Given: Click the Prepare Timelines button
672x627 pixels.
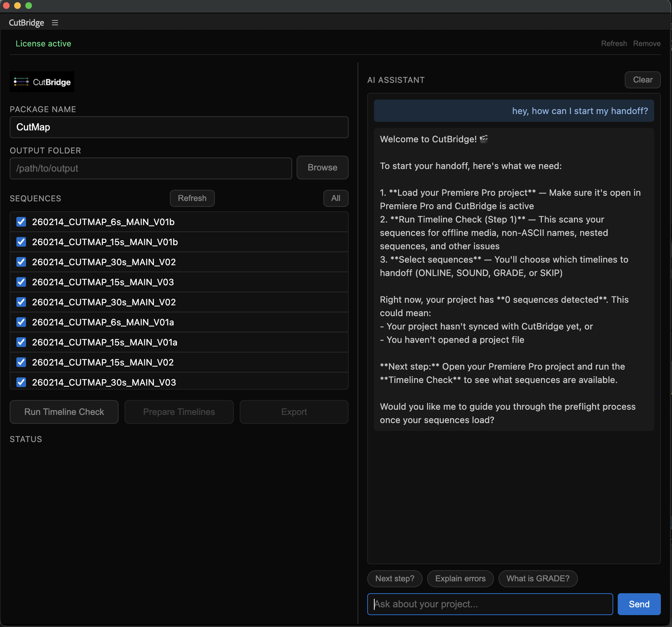Looking at the screenshot, I should pyautogui.click(x=179, y=412).
